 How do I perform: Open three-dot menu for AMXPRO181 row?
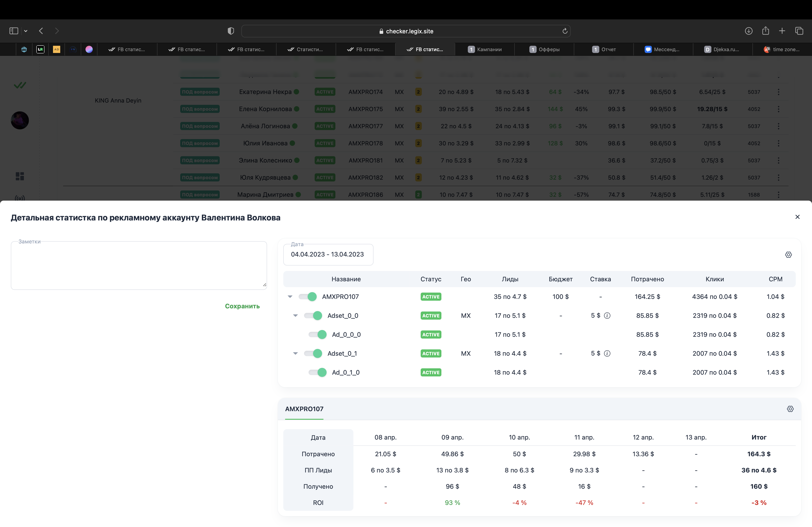(x=779, y=160)
